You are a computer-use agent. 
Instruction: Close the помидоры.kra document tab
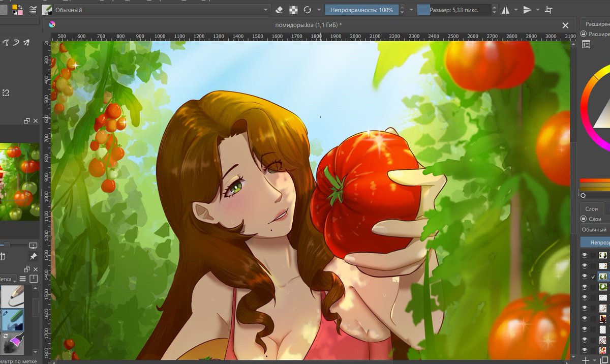(x=565, y=25)
